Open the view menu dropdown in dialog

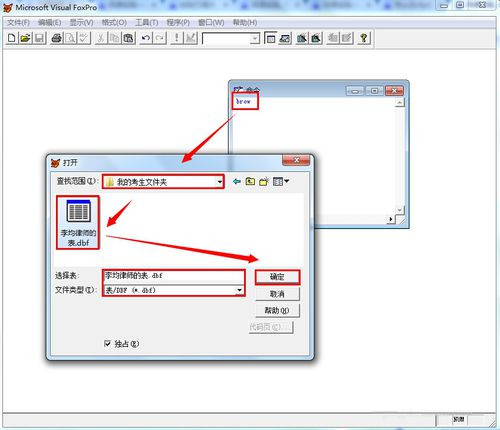click(281, 181)
